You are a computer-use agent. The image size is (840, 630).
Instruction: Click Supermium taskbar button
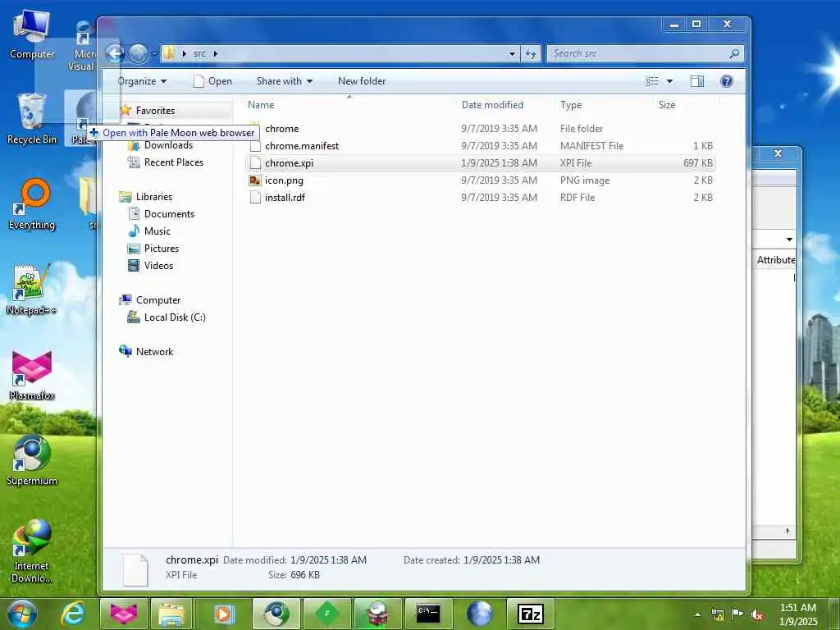[x=276, y=614]
